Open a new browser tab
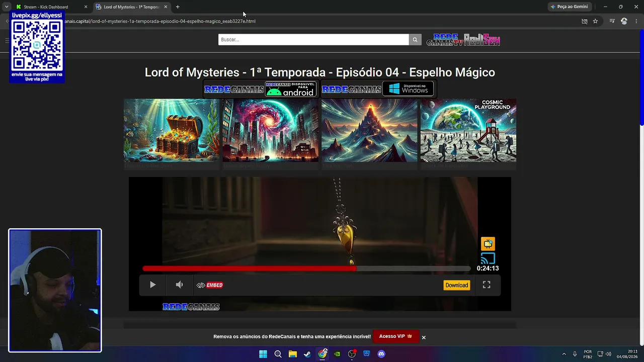Screen dimensions: 644x362 click(178, 7)
